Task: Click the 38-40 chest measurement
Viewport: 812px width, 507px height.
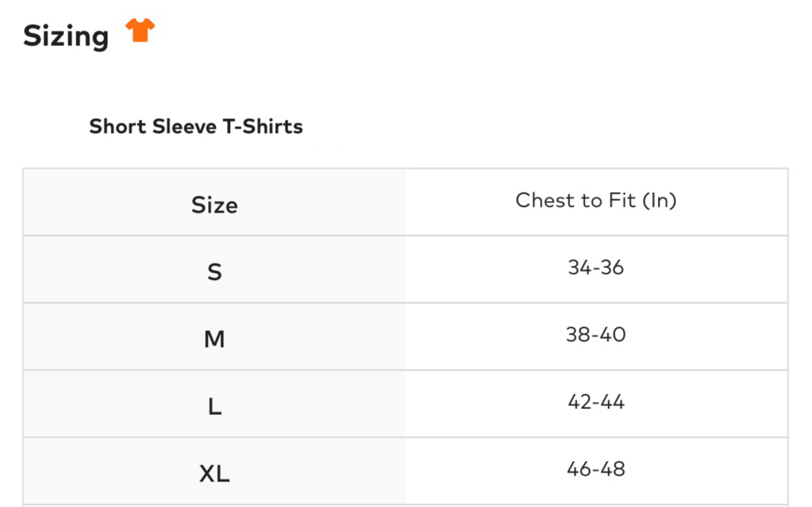Action: 596,335
